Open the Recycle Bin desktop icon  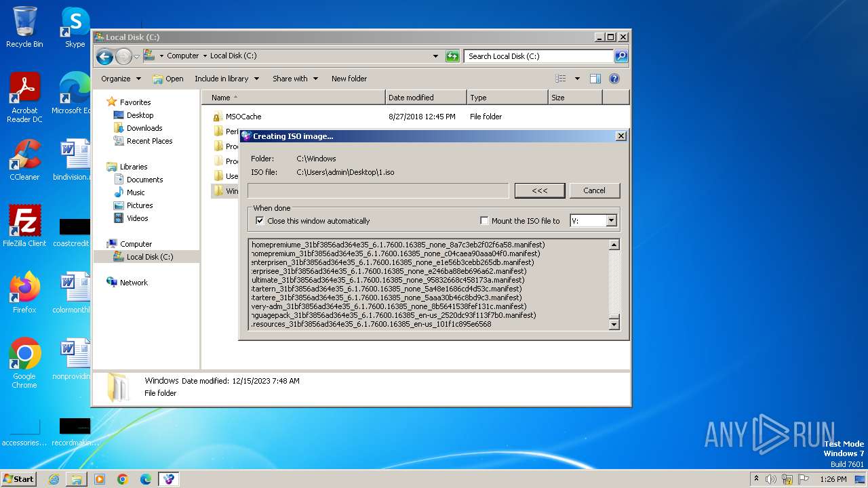point(24,27)
